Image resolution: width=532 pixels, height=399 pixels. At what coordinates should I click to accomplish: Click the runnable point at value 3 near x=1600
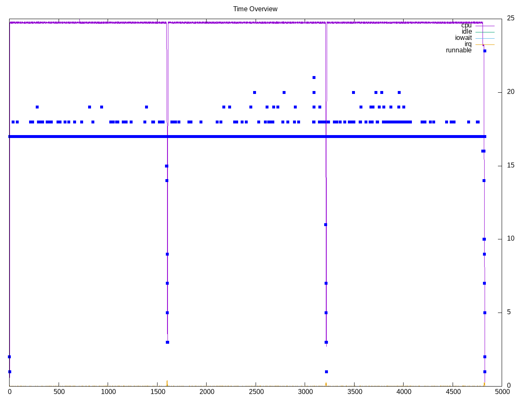(167, 342)
